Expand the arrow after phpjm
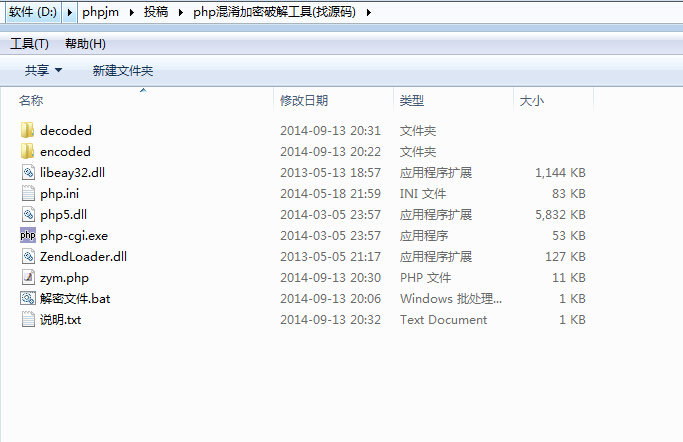This screenshot has width=683, height=442. tap(132, 12)
